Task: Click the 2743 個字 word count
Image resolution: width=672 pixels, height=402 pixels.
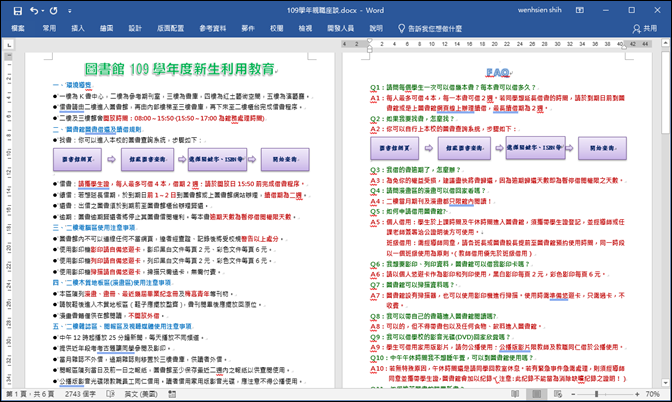Action: [80, 394]
